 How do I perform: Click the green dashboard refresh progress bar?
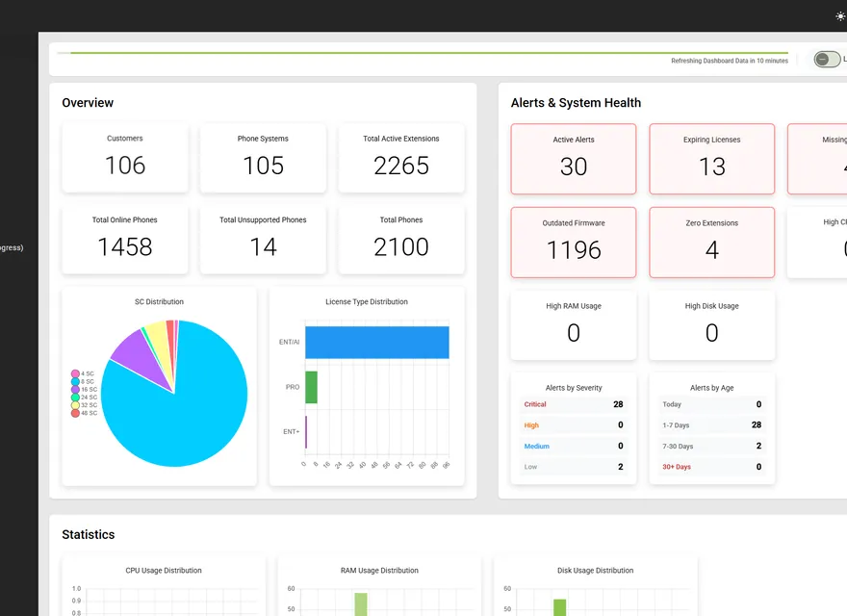[429, 53]
